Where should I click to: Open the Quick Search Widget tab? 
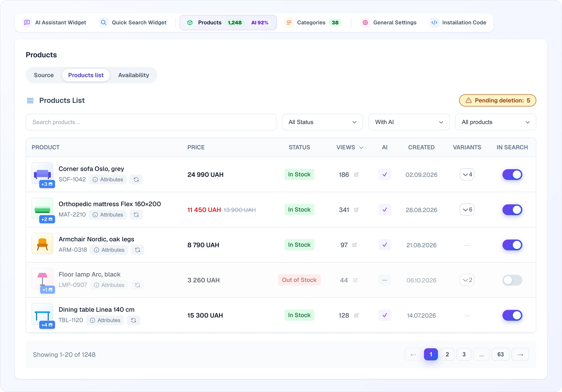click(x=133, y=23)
